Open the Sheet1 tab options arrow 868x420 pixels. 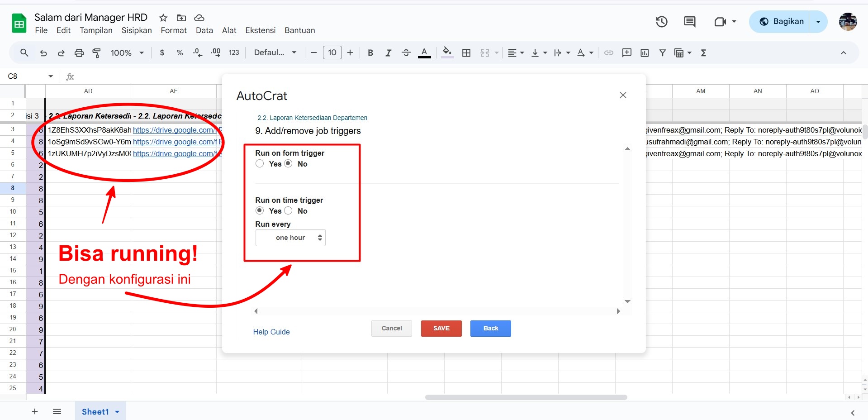(117, 412)
